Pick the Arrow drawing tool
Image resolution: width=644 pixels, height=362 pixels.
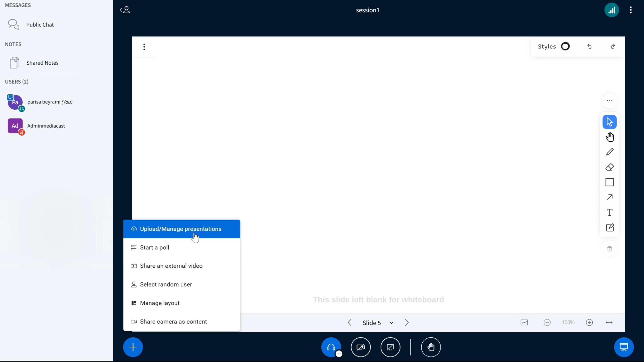point(610,197)
